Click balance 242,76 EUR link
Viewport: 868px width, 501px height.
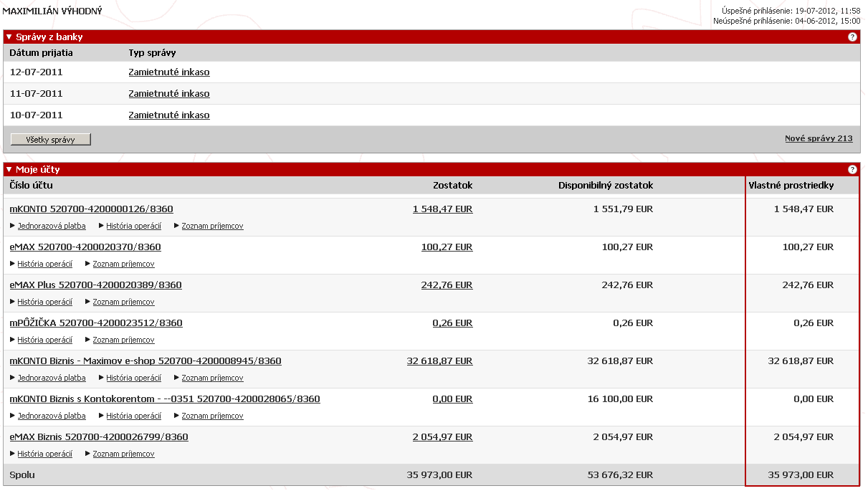click(447, 285)
